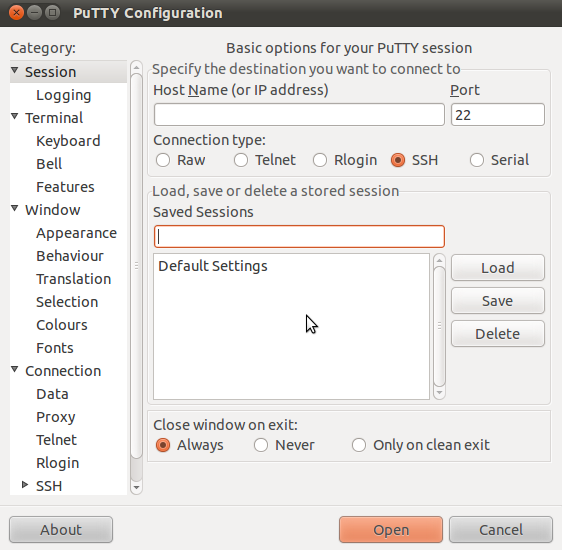Viewport: 562px width, 550px height.
Task: Open the Logging category
Action: pos(64,95)
